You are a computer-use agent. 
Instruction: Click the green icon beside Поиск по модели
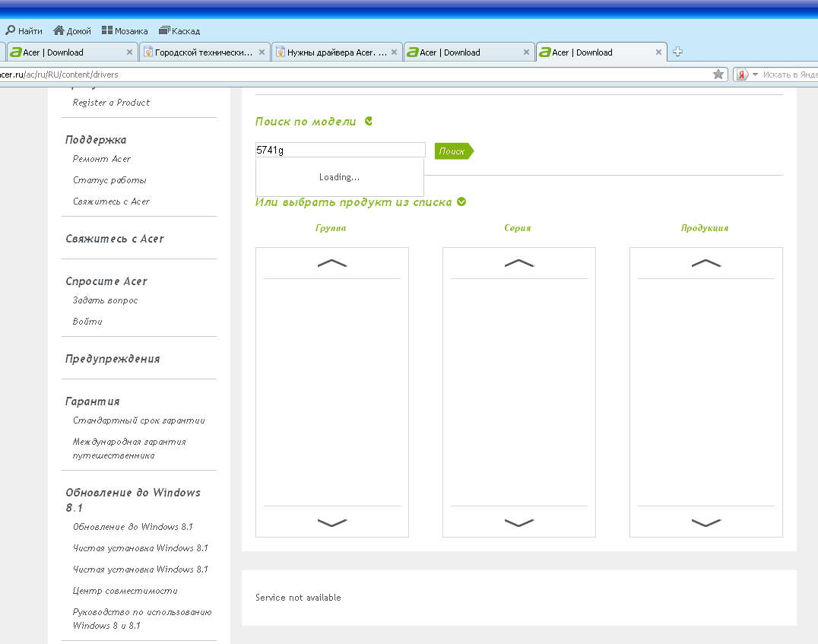pyautogui.click(x=368, y=121)
